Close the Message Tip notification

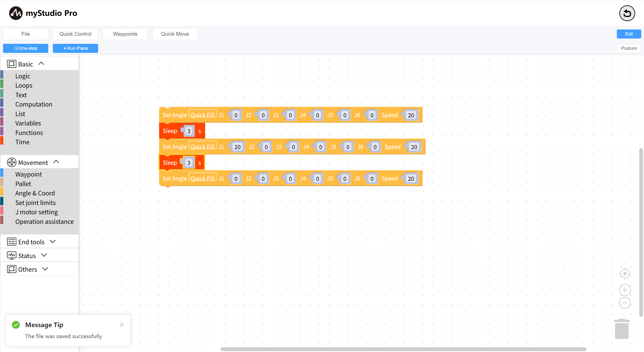[122, 325]
